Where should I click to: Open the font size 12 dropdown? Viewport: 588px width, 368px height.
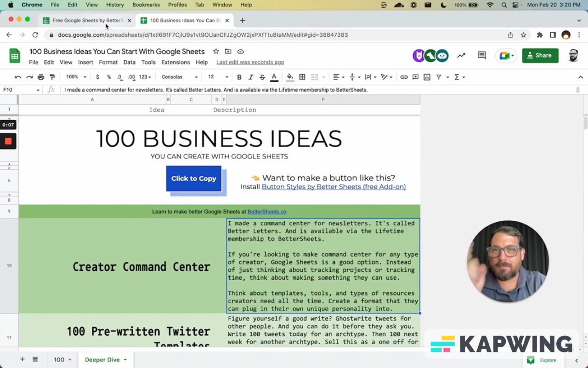[218, 77]
